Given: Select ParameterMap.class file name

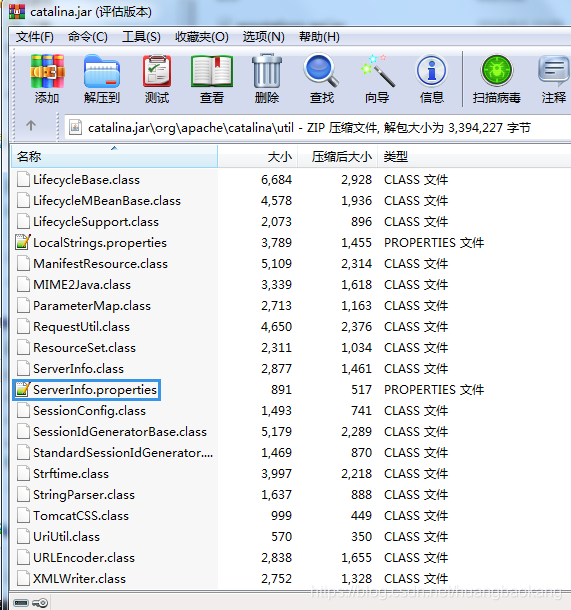Looking at the screenshot, I should click(92, 306).
